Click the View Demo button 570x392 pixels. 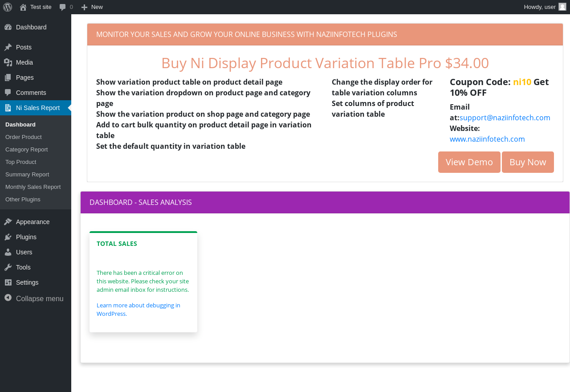[469, 162]
